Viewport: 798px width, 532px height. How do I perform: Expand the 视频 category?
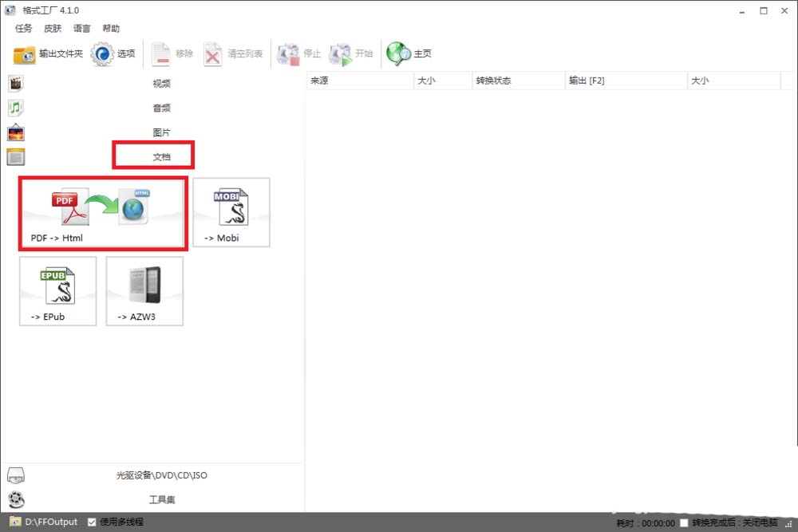(161, 82)
